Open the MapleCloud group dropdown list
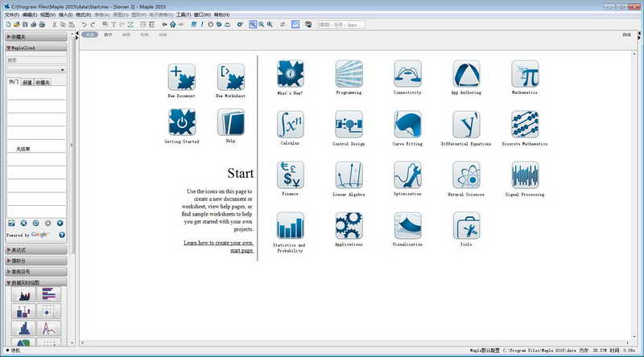Image resolution: width=644 pixels, height=357 pixels. 36,70
